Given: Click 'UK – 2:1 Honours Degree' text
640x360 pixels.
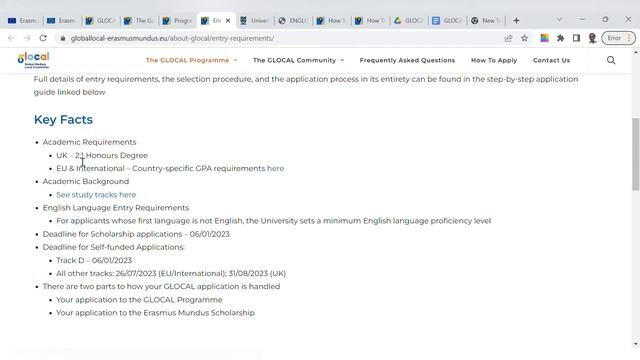Looking at the screenshot, I should point(102,156).
